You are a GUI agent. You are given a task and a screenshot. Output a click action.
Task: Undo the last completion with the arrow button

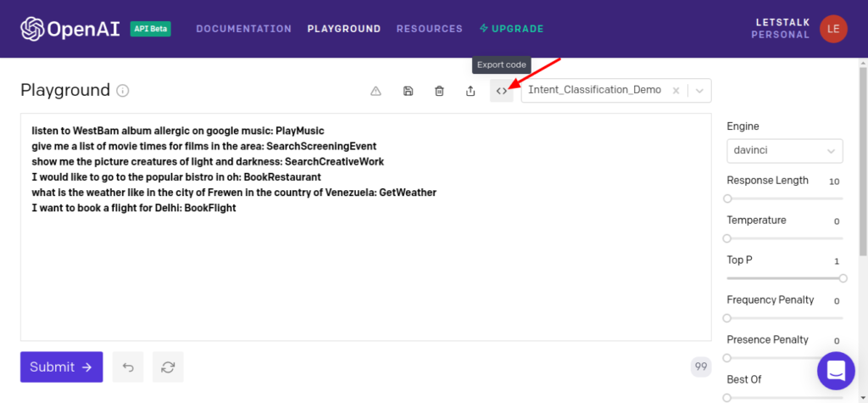[x=128, y=367]
